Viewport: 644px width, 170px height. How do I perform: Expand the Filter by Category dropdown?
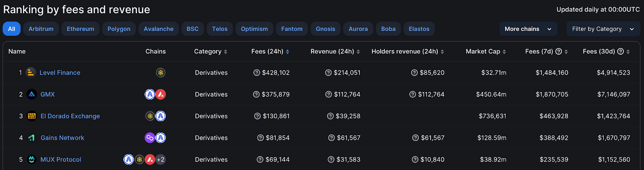click(603, 29)
